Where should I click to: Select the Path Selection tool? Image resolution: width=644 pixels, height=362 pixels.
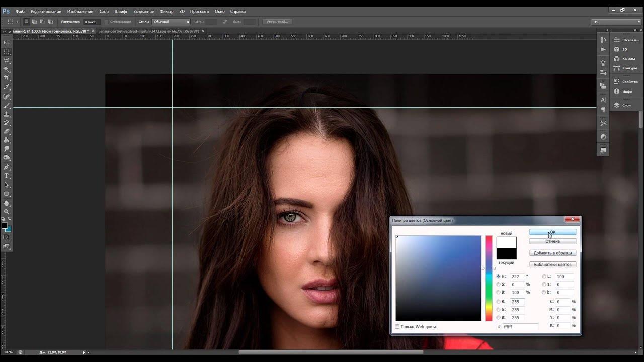tap(7, 185)
